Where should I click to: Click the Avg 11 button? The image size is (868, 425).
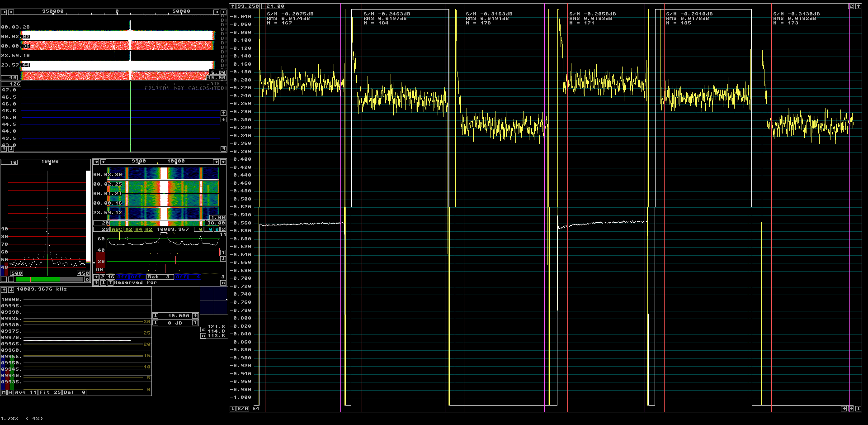pos(26,392)
